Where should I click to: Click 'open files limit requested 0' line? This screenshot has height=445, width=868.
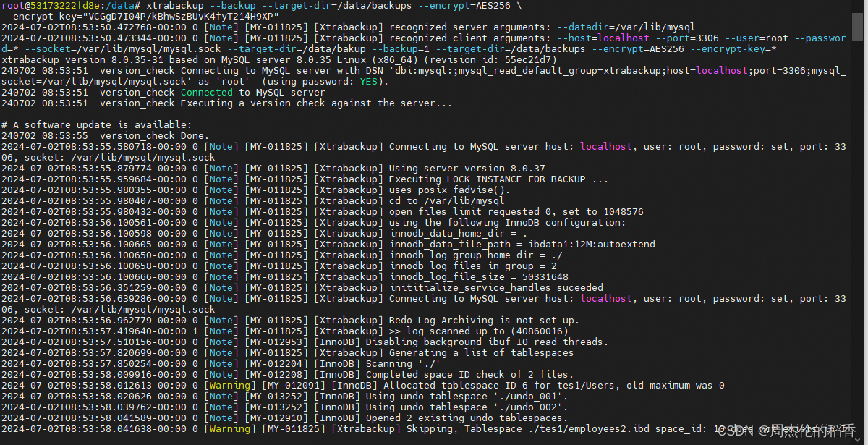click(516, 211)
